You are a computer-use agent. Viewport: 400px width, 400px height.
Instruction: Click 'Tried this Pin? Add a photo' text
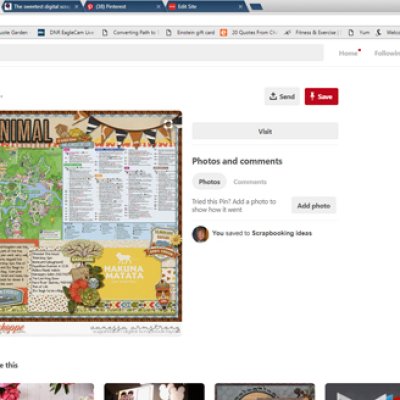(x=234, y=205)
